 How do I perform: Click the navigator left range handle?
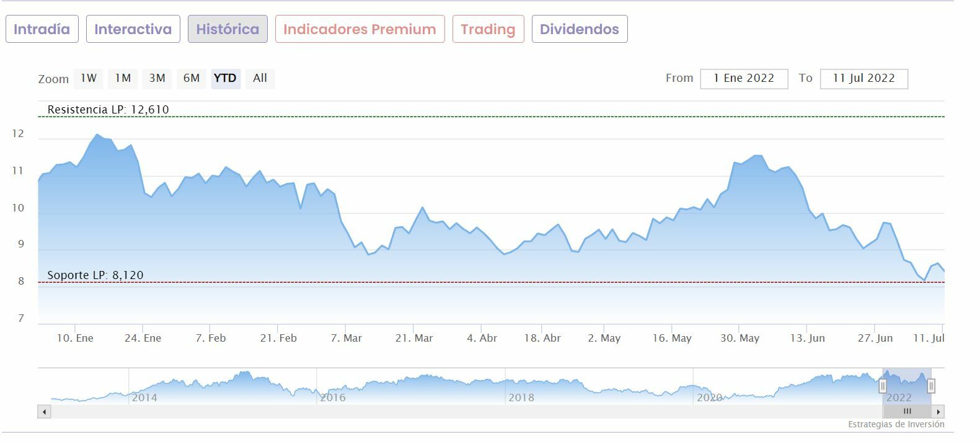pos(883,386)
